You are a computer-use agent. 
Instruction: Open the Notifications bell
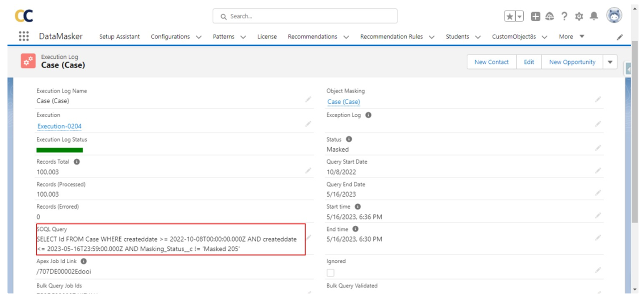coord(594,16)
